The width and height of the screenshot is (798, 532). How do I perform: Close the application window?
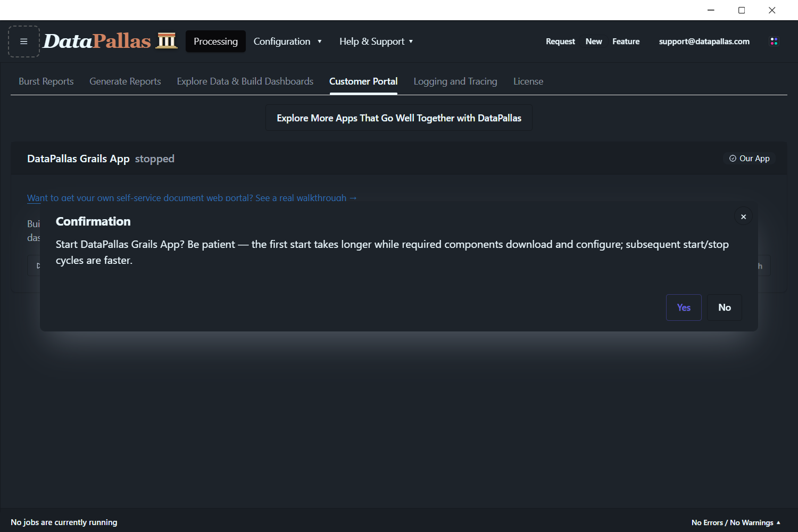[772, 10]
